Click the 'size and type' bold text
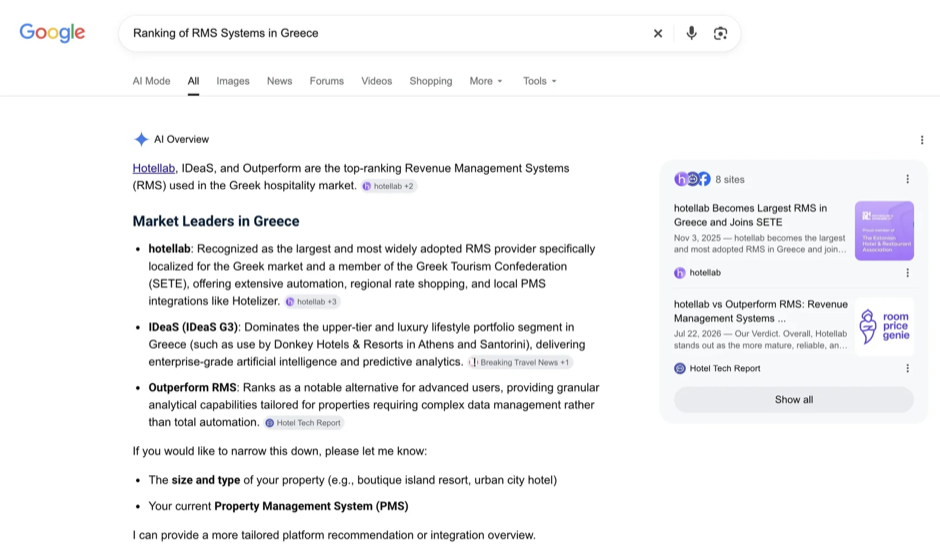 pos(206,480)
